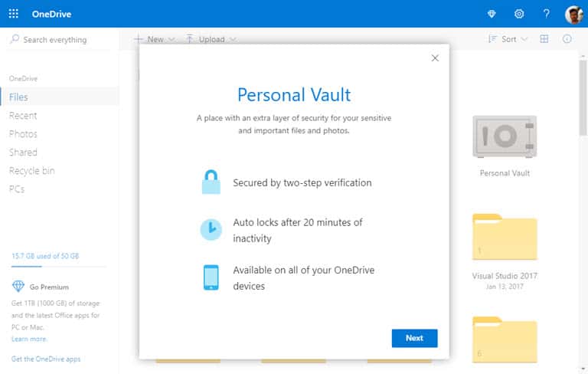588x374 pixels.
Task: Open the settings gear icon
Action: point(519,15)
